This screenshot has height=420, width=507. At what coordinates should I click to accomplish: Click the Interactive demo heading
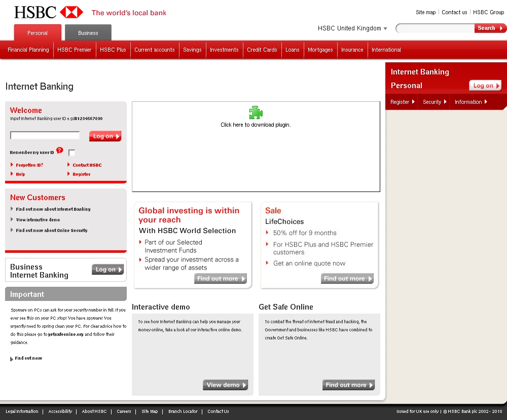tap(161, 307)
